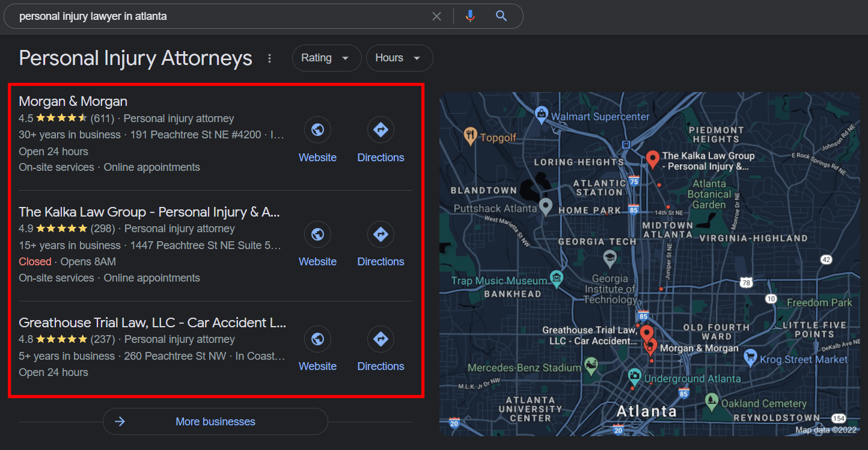Open the Rating filter dropdown
This screenshot has width=868, height=450.
pos(326,58)
